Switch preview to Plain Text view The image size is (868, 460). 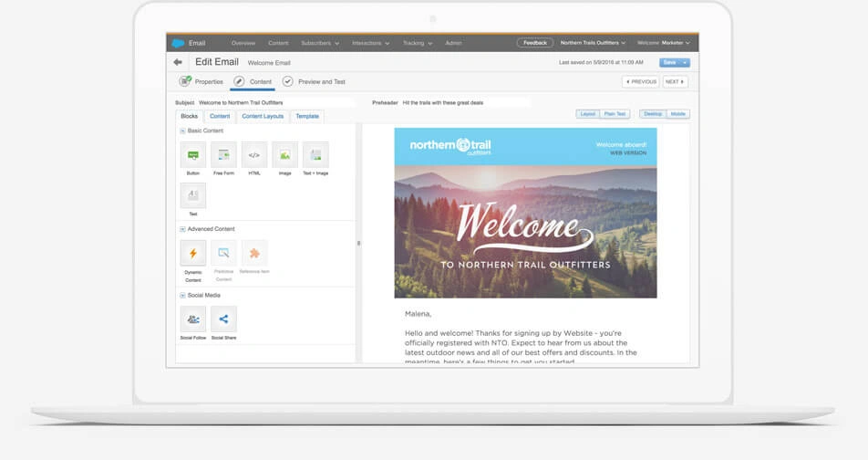point(615,113)
